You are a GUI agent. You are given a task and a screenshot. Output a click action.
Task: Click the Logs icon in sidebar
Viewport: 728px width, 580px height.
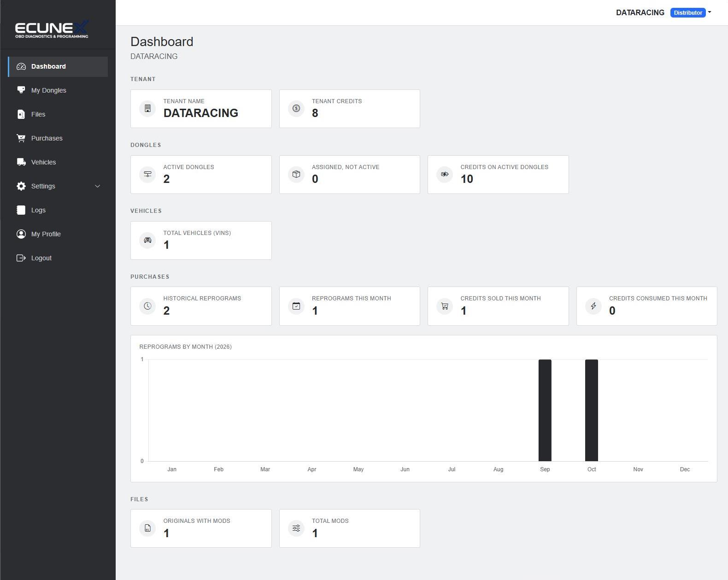tap(21, 210)
